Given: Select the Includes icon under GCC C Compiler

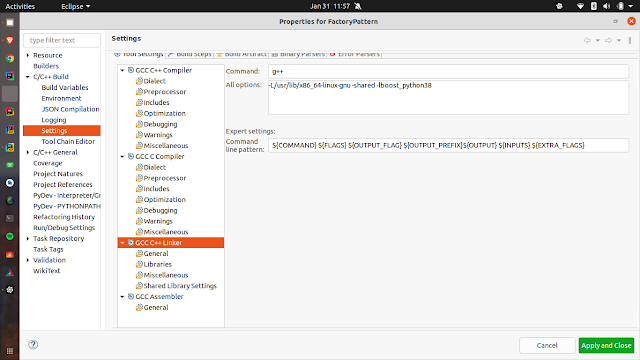Looking at the screenshot, I should [x=139, y=189].
